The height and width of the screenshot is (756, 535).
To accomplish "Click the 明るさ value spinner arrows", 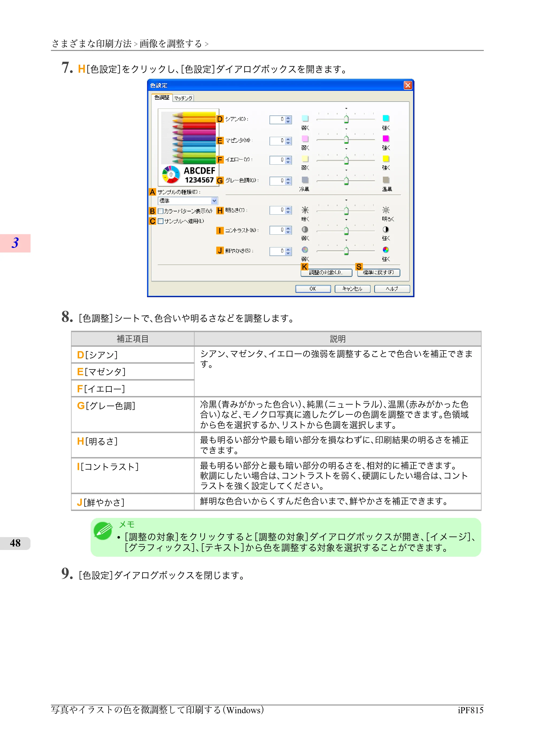I will 288,210.
